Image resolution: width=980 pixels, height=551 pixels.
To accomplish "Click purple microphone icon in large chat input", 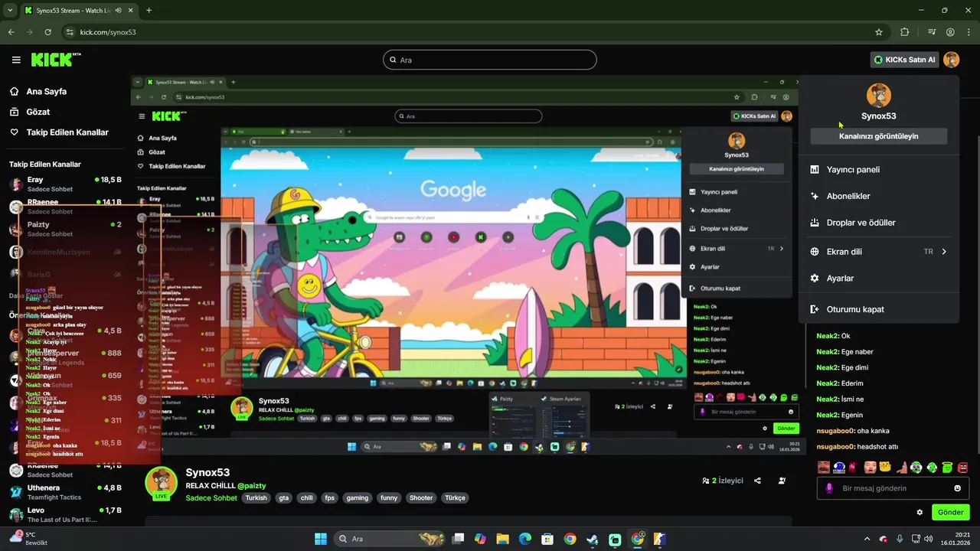I will [829, 488].
